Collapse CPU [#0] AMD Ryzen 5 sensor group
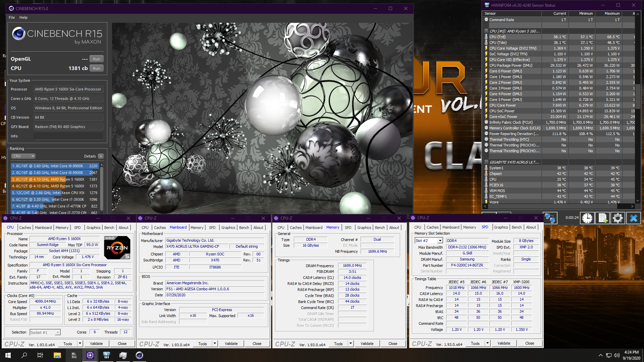Image resolution: width=644 pixels, height=362 pixels. [486, 31]
